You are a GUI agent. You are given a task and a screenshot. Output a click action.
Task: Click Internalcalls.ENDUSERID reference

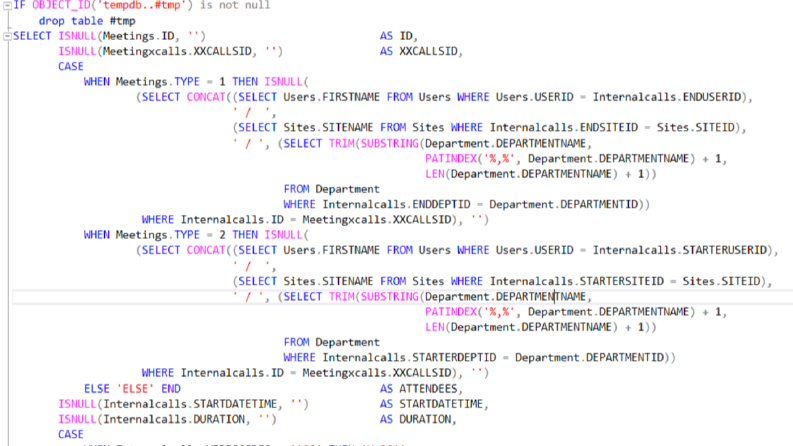(667, 97)
